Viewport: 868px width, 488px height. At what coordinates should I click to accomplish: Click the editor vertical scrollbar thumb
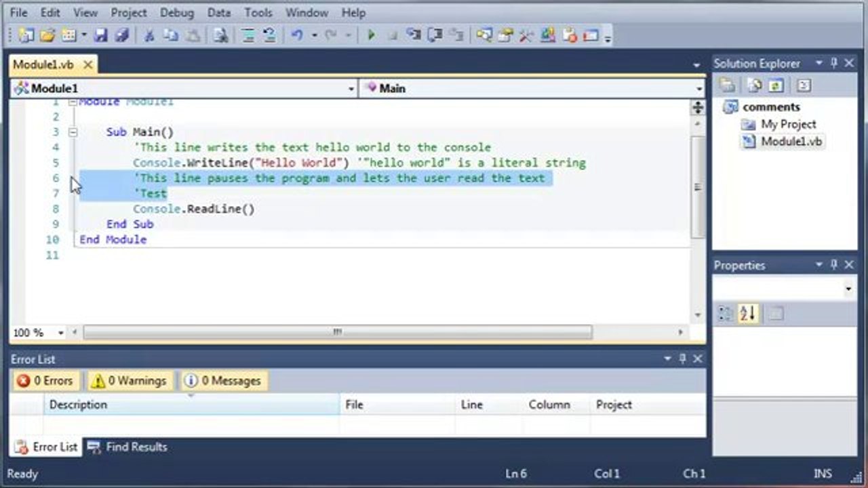tap(697, 187)
